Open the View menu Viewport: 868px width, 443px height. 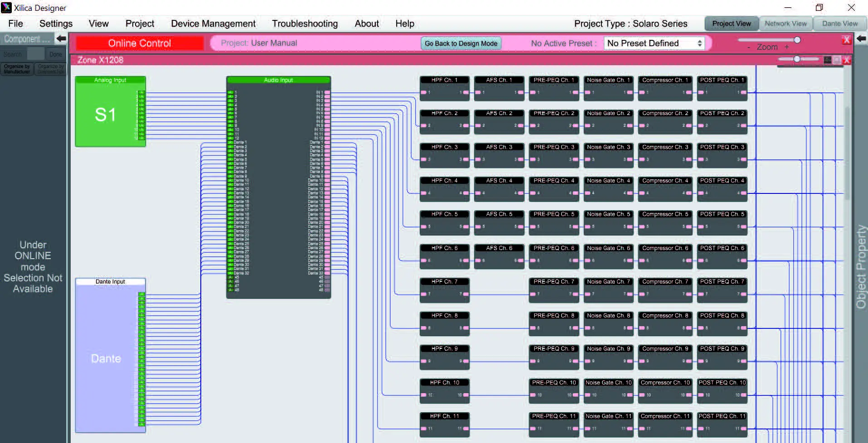coord(98,24)
